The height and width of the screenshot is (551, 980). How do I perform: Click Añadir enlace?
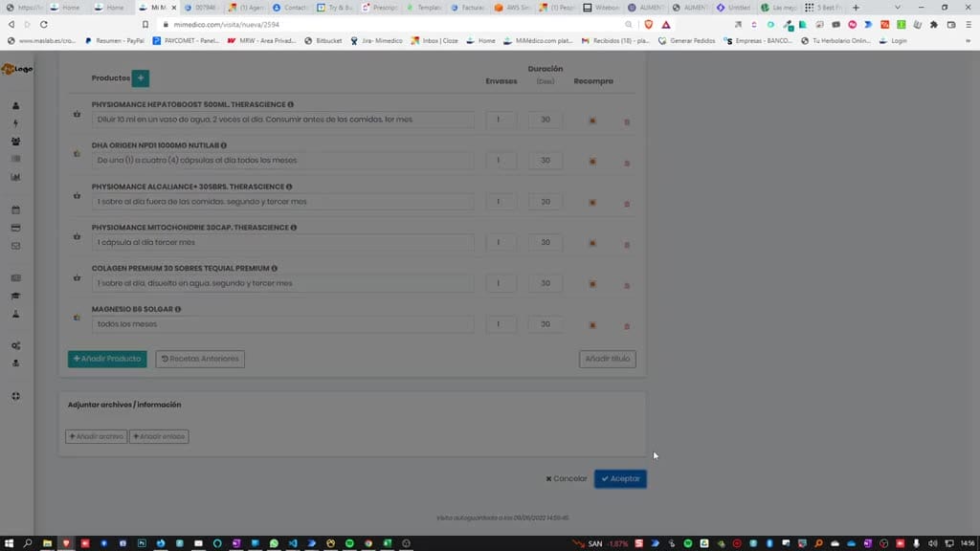click(159, 436)
